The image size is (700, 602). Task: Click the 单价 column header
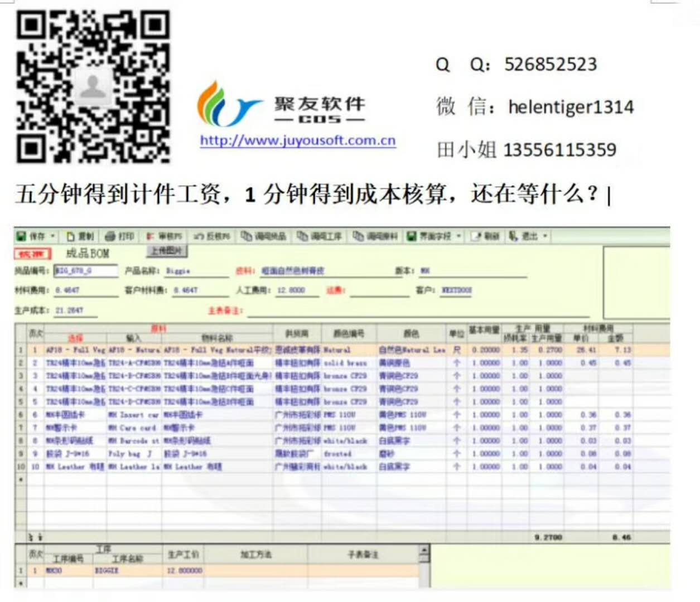coord(581,338)
